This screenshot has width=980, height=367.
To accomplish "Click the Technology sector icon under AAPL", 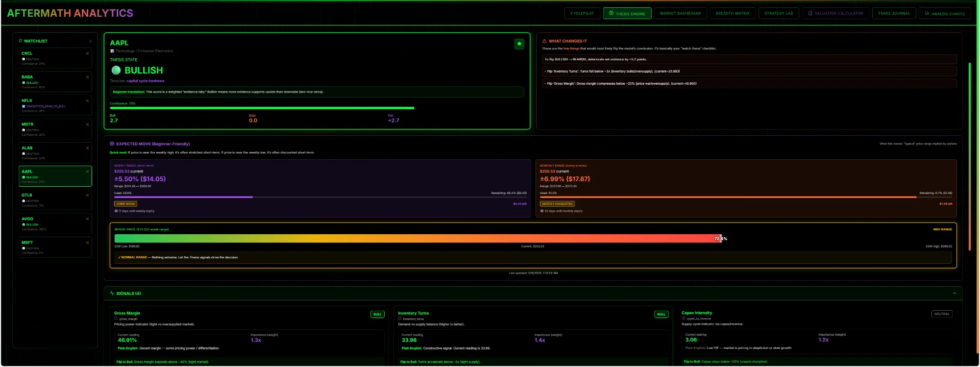I will tap(112, 51).
